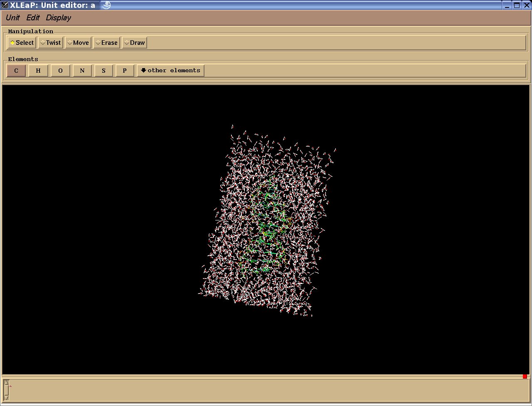This screenshot has height=406, width=532.
Task: Choose the Move manipulation option
Action: pyautogui.click(x=78, y=43)
